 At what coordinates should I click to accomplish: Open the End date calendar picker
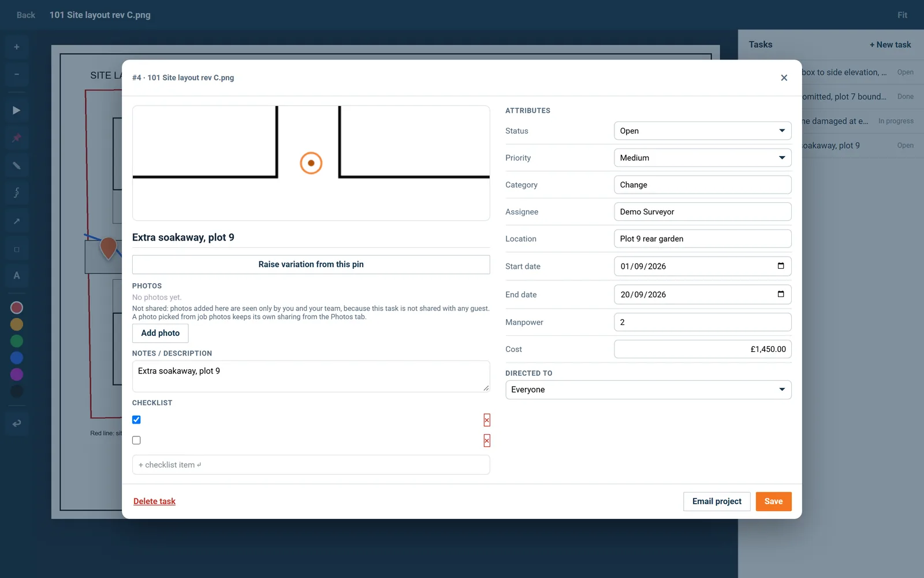pyautogui.click(x=781, y=294)
